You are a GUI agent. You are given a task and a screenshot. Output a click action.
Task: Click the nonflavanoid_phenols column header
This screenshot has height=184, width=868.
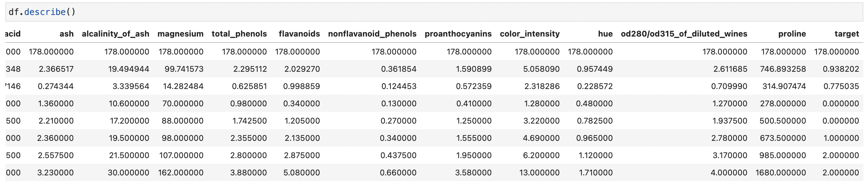click(372, 34)
